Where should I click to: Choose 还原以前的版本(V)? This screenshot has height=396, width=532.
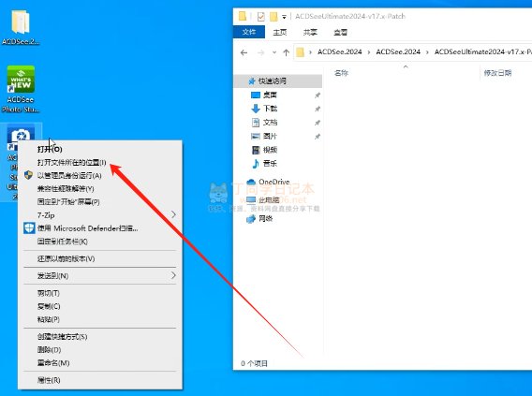point(100,258)
